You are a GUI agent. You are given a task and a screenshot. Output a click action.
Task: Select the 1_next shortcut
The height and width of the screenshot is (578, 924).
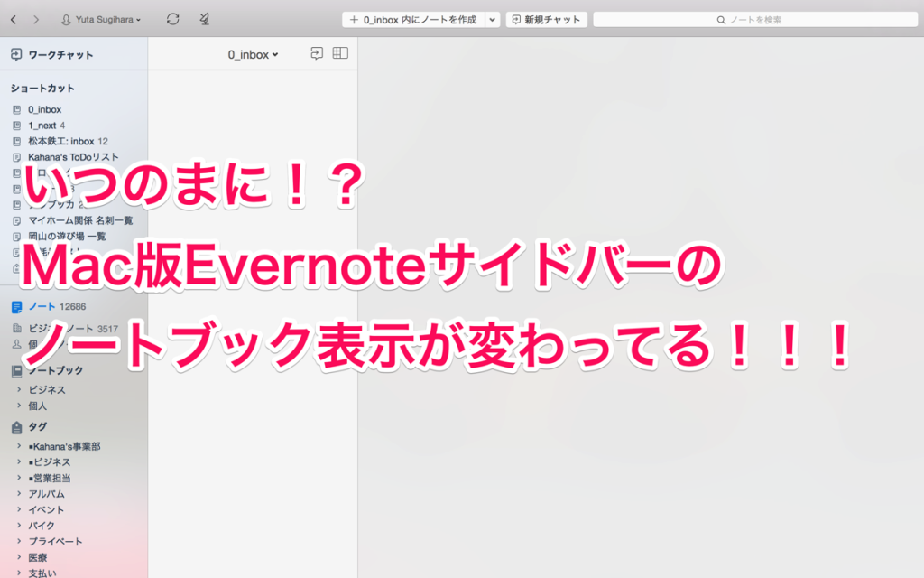click(x=47, y=125)
